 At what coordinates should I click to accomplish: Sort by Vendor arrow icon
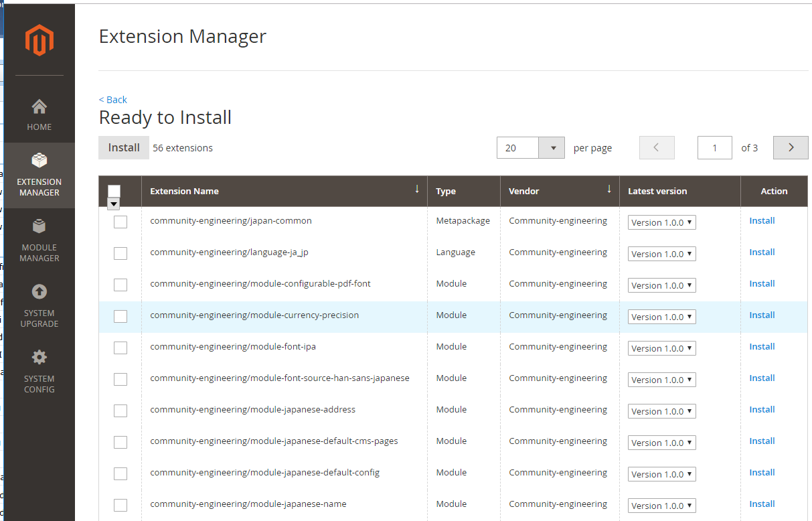point(609,190)
